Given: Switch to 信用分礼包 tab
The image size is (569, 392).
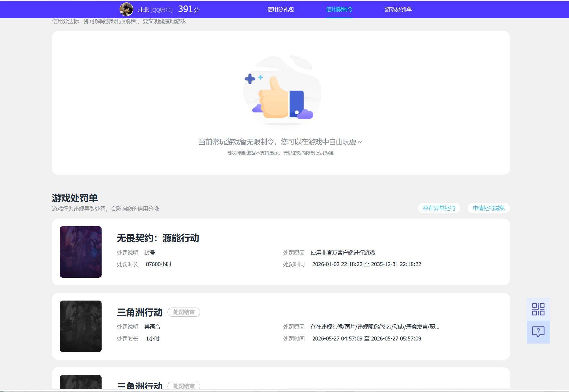Looking at the screenshot, I should 280,9.
